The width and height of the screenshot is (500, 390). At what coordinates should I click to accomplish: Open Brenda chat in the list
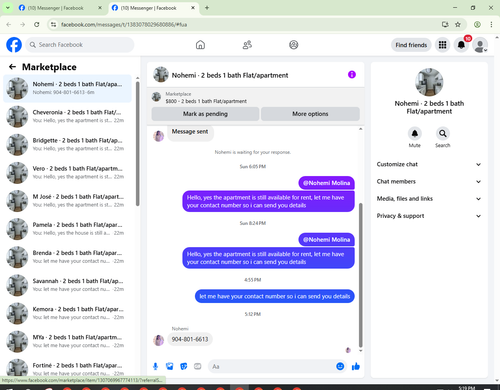point(67,257)
